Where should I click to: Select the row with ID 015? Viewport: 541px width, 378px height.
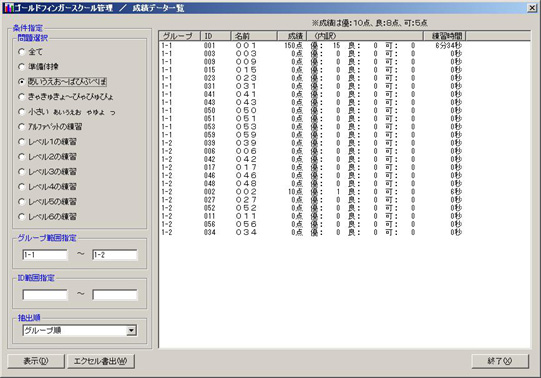(x=312, y=70)
